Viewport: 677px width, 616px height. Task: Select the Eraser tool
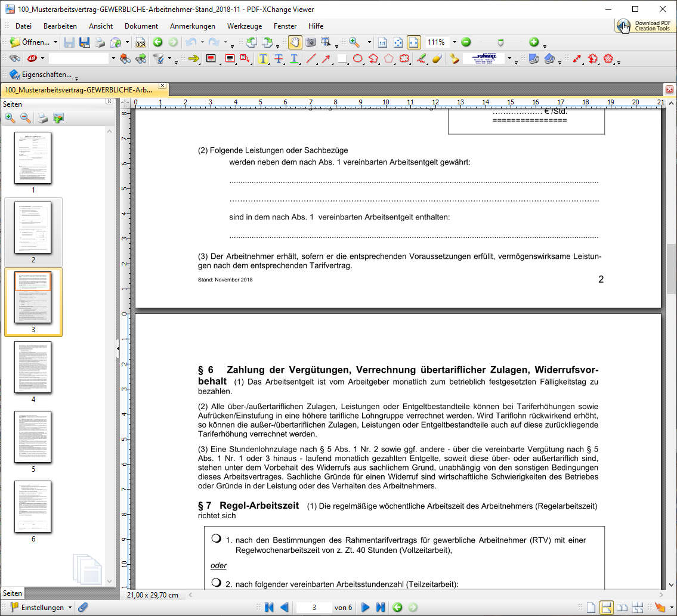pyautogui.click(x=437, y=58)
